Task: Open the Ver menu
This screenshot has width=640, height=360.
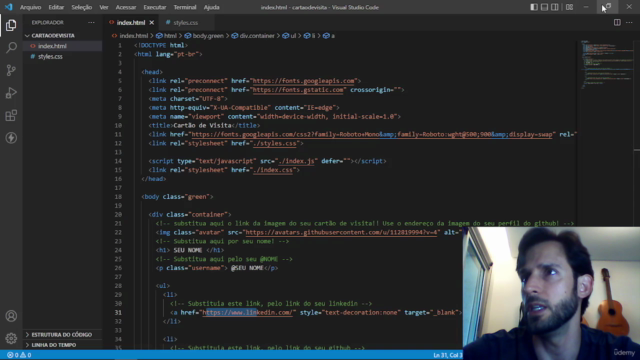Action: (x=104, y=7)
